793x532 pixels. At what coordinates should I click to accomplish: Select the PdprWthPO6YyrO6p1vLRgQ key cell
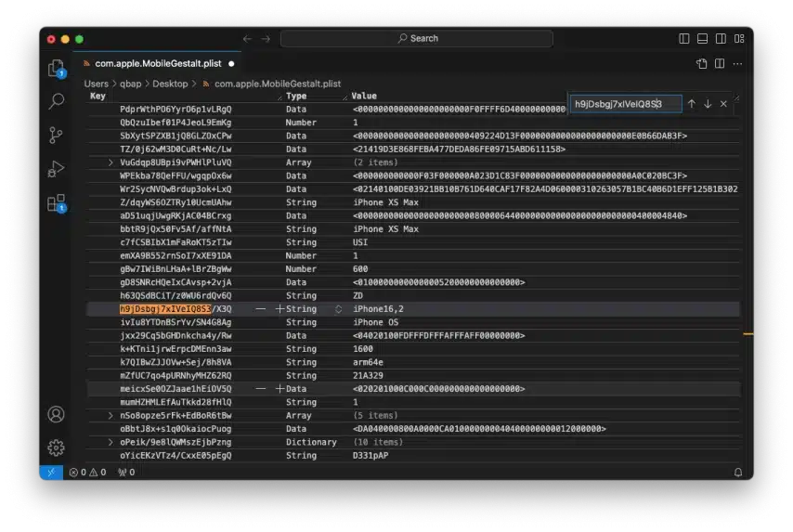click(x=175, y=110)
